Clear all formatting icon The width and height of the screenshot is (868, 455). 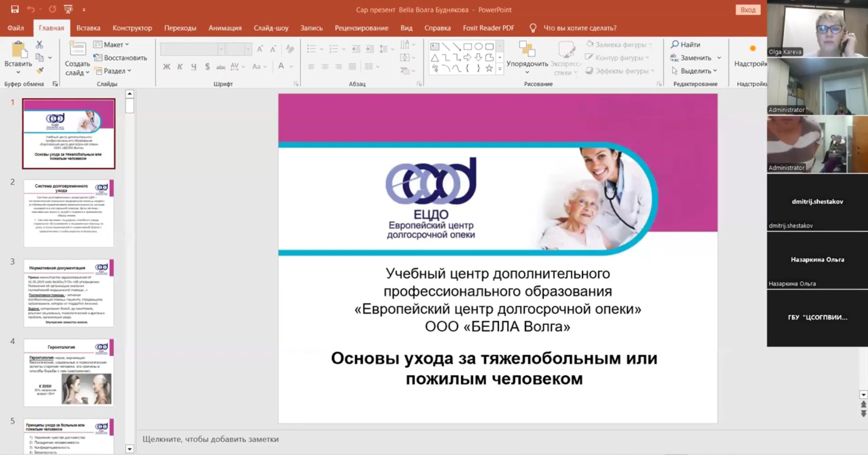pyautogui.click(x=290, y=49)
